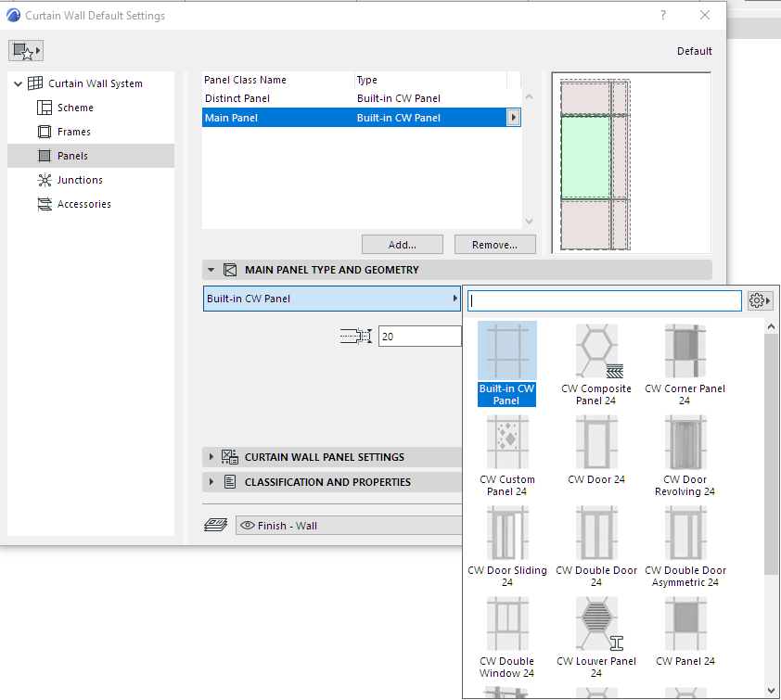Viewport: 781px width, 700px height.
Task: Open the gear settings dropdown beside search
Action: [760, 301]
